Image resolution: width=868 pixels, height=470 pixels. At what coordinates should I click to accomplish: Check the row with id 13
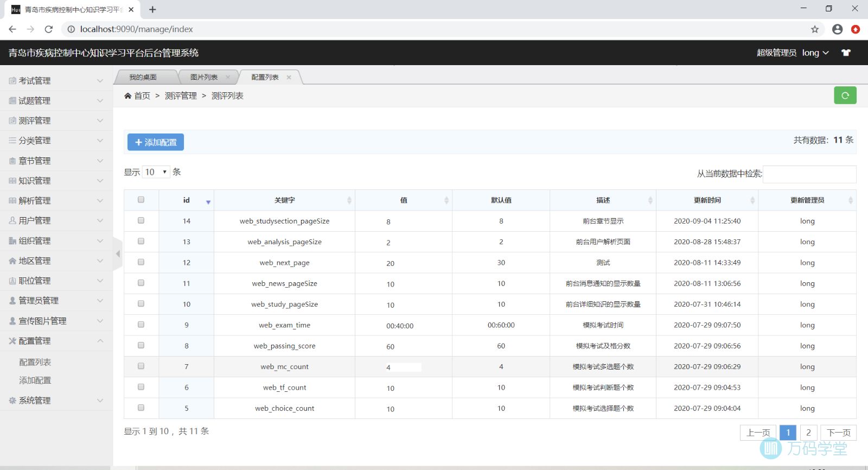click(x=141, y=241)
